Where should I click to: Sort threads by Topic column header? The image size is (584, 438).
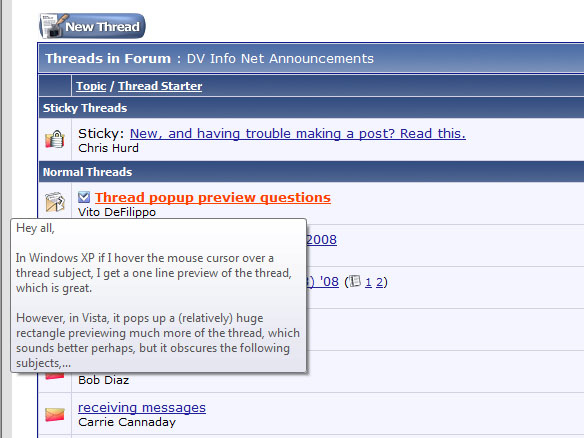point(91,86)
